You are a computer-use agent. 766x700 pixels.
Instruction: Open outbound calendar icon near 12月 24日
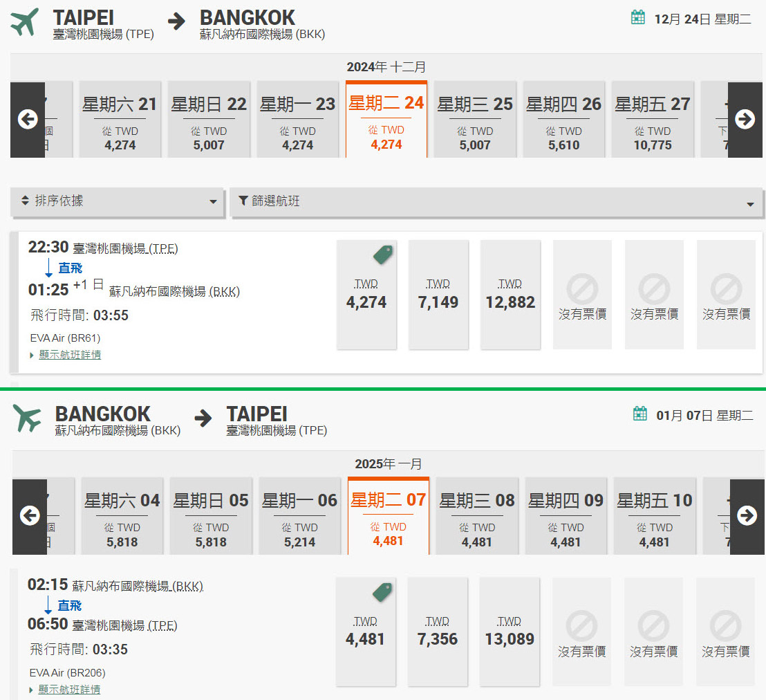tap(637, 17)
